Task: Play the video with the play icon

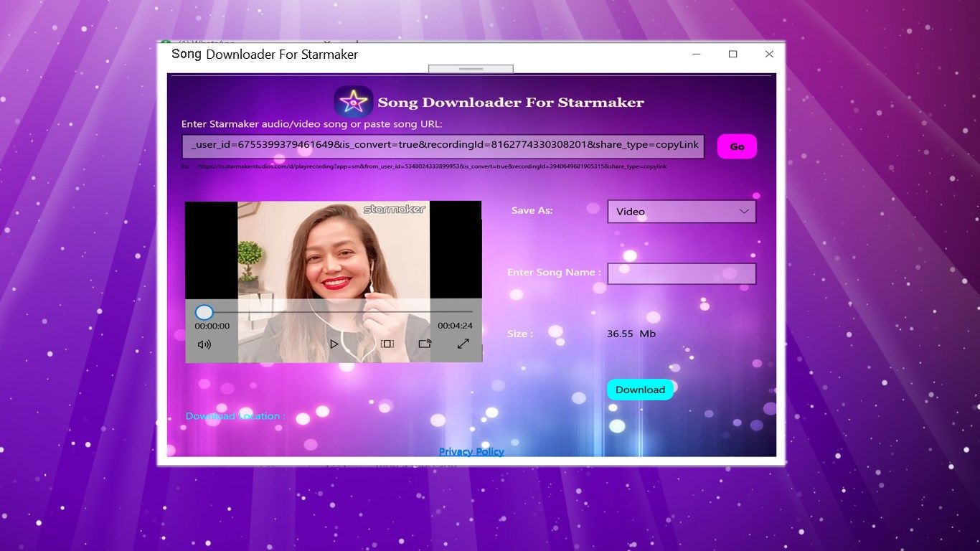Action: pos(334,344)
